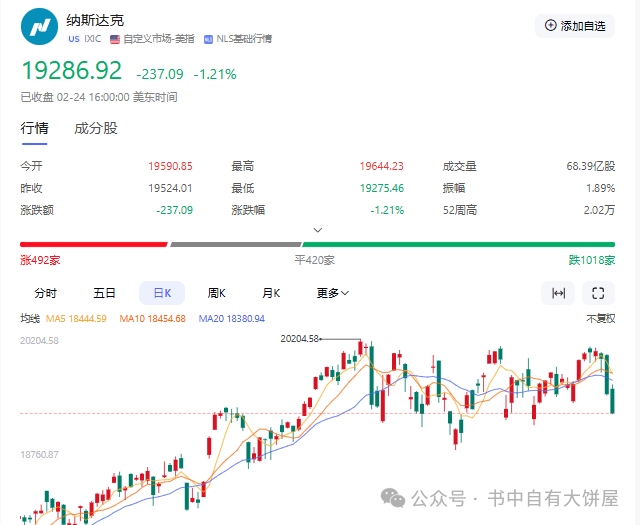Click the last green candlestick on chart
The image size is (640, 525).
click(x=613, y=399)
